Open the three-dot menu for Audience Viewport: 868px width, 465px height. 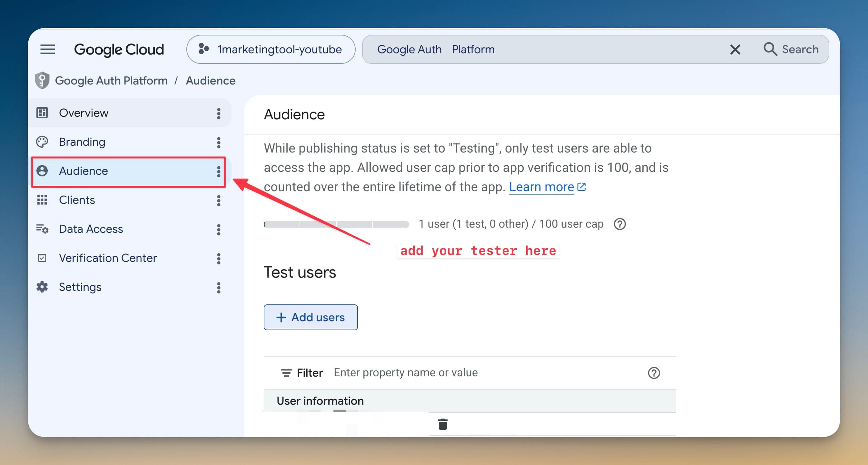click(x=219, y=172)
